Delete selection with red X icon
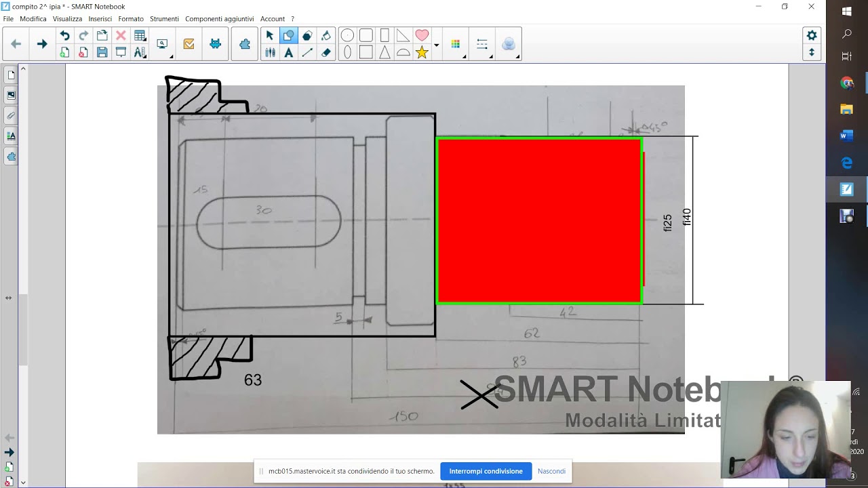This screenshot has height=488, width=868. [121, 36]
